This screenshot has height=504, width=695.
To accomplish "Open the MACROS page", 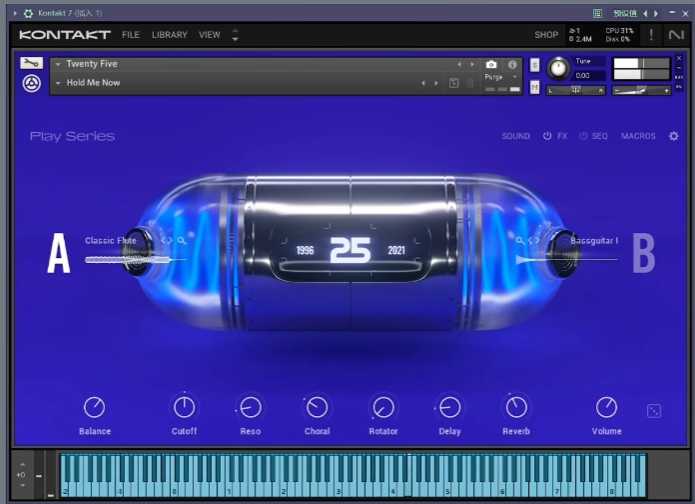I will tap(638, 136).
